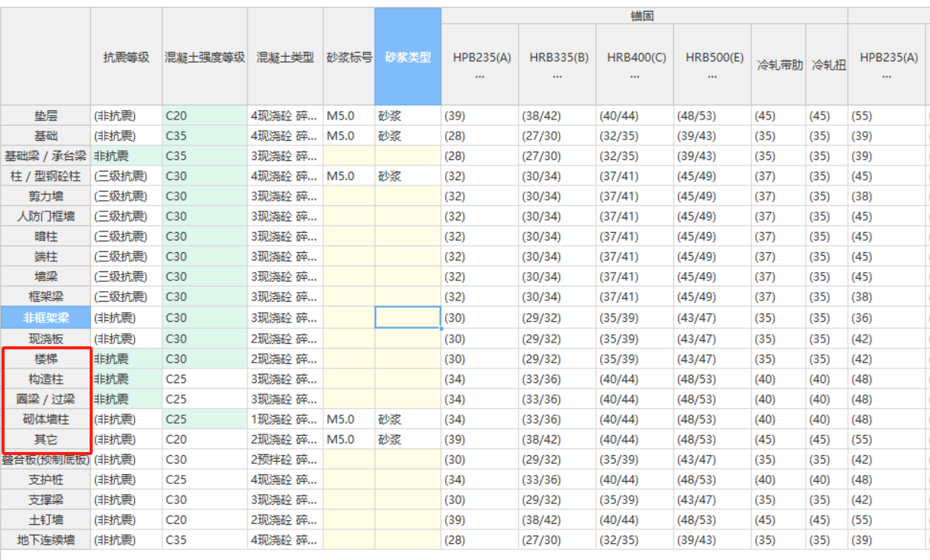Click the active 砂浆类型 cell in 非框架梁 row

point(408,317)
